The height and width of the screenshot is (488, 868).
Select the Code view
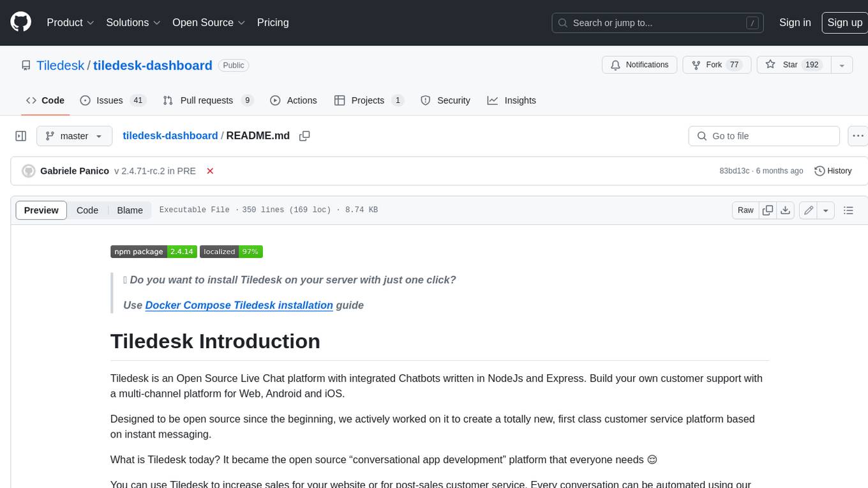[x=87, y=210]
